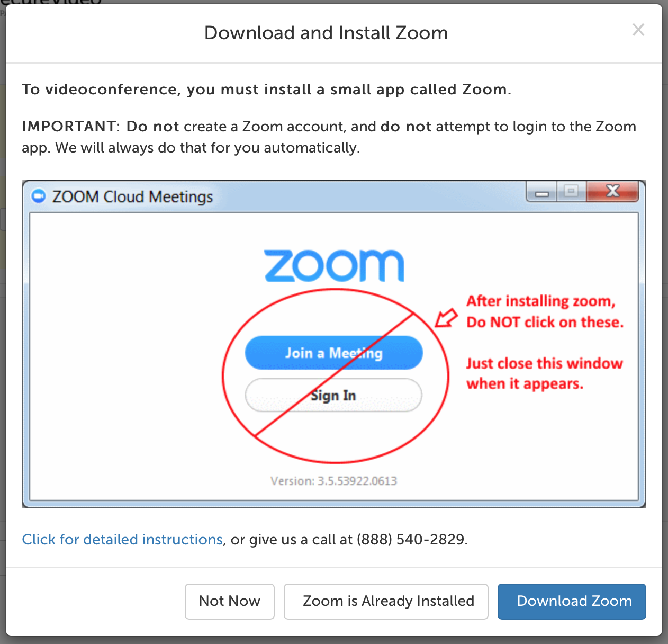This screenshot has height=644, width=668.
Task: Close the Download and Install Zoom dialog
Action: [x=638, y=30]
